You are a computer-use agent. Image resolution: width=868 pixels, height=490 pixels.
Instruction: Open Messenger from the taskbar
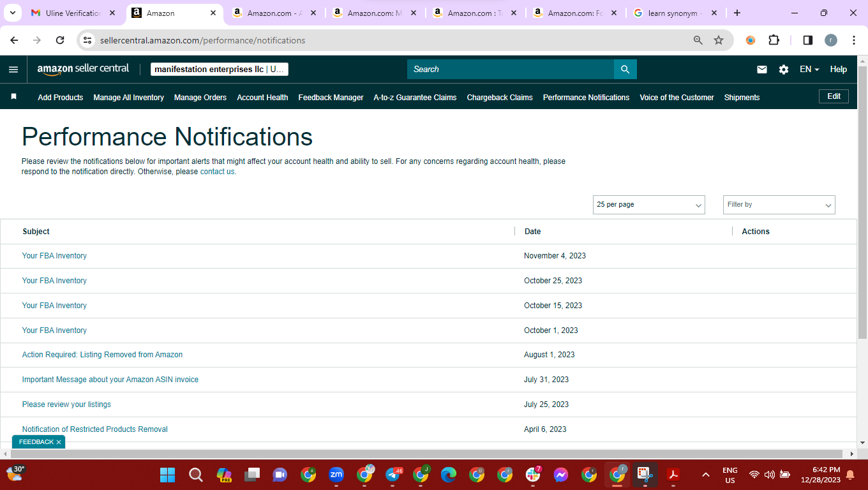click(x=561, y=475)
